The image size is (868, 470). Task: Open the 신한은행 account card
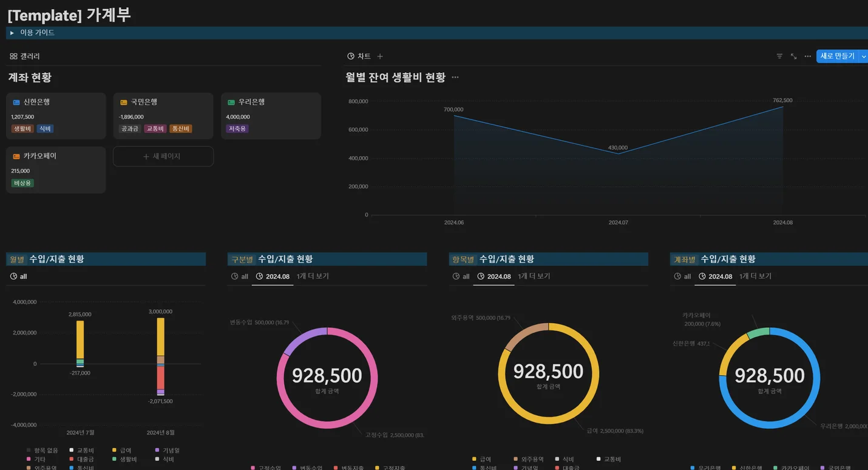(x=56, y=116)
